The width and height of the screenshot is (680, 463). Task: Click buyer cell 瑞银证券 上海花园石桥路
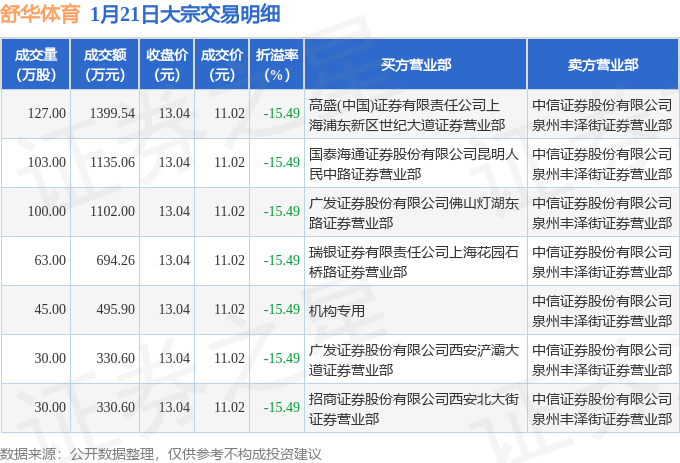[x=414, y=262]
